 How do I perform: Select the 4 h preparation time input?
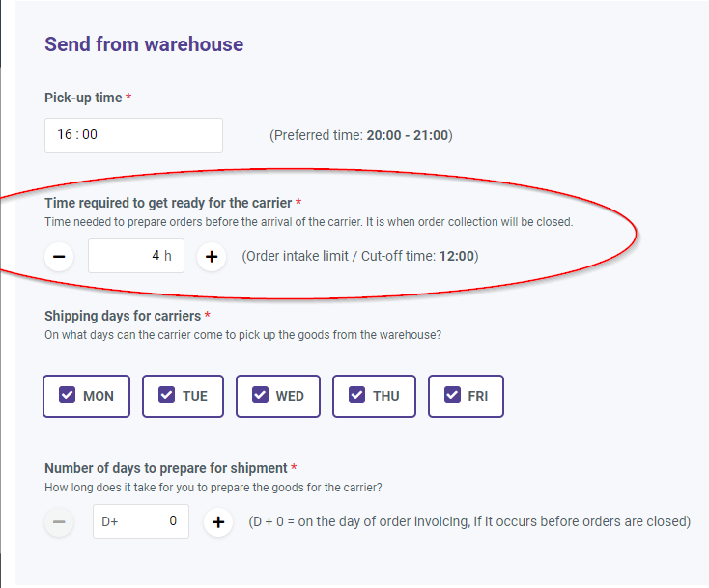click(136, 256)
